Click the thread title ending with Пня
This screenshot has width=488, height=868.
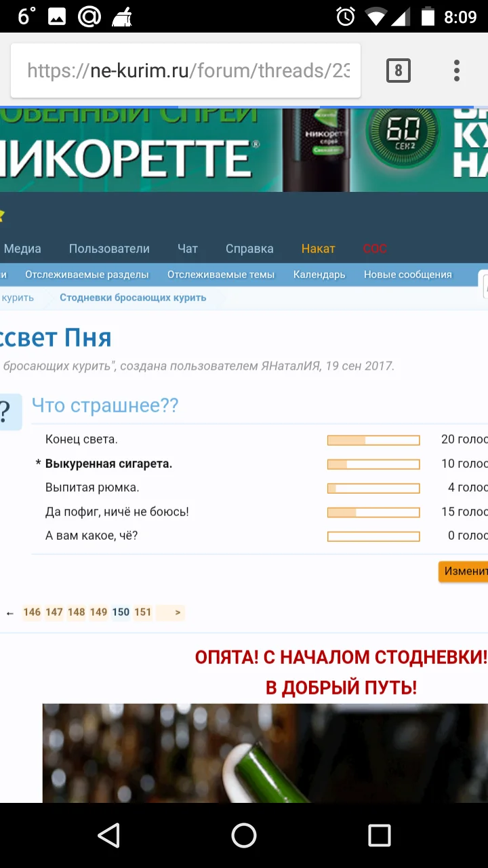coord(56,337)
